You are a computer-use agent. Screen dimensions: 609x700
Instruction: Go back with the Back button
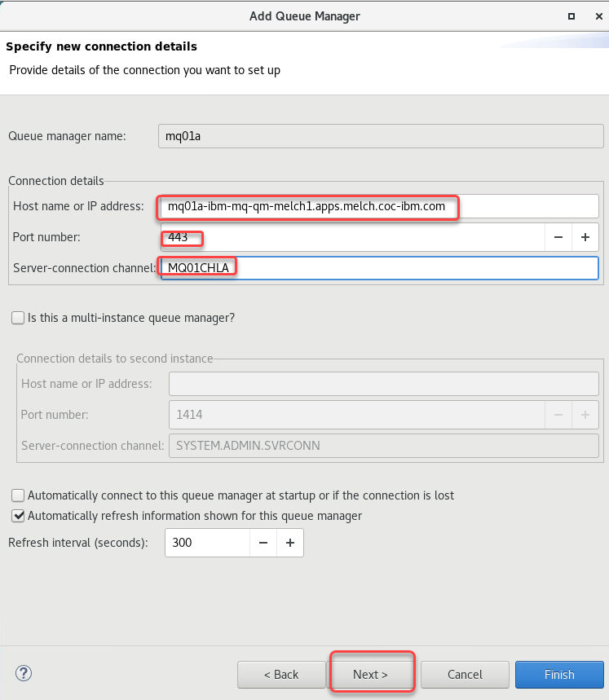coord(280,675)
